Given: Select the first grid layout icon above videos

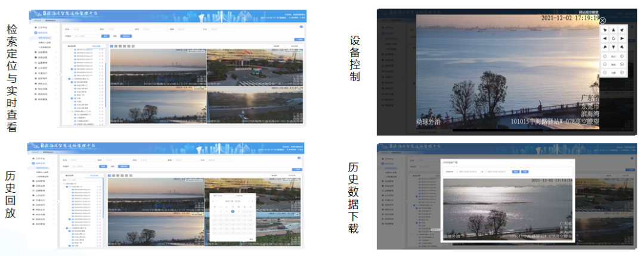Looking at the screenshot, I should [110, 46].
